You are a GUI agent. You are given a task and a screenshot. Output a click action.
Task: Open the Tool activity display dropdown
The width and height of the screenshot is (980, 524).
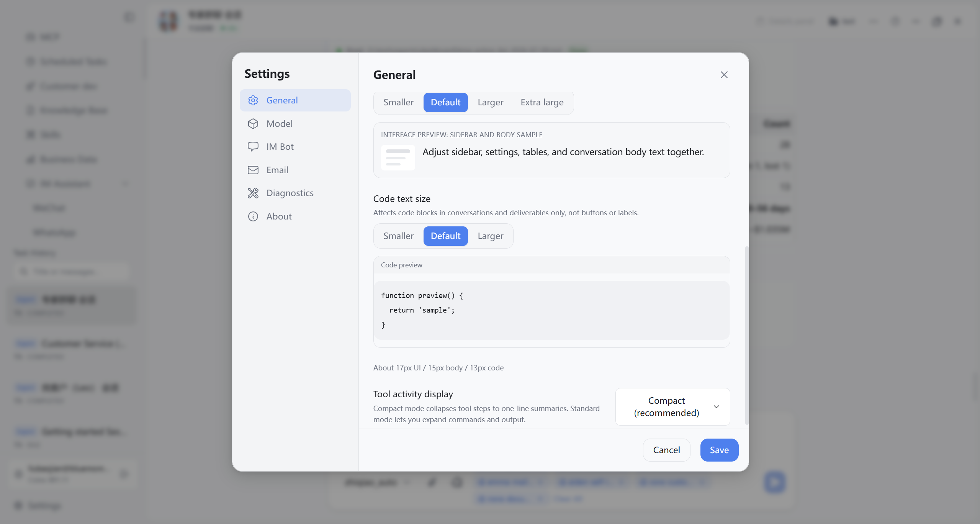click(x=672, y=407)
